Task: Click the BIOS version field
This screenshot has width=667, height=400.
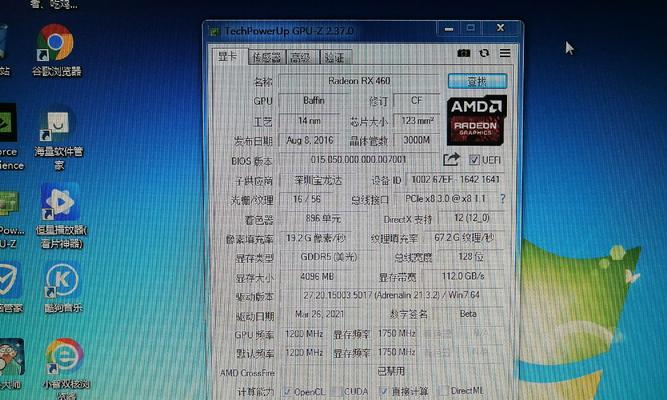Action: click(x=359, y=160)
